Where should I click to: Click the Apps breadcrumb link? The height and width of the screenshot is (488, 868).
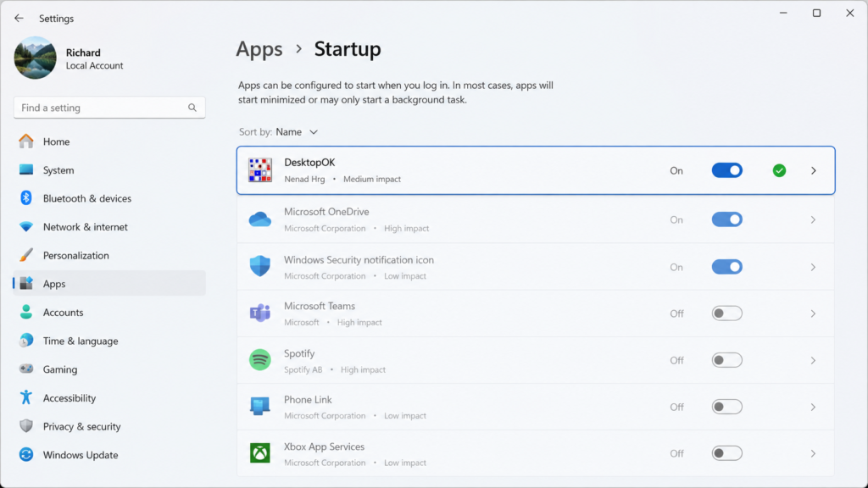click(x=259, y=49)
